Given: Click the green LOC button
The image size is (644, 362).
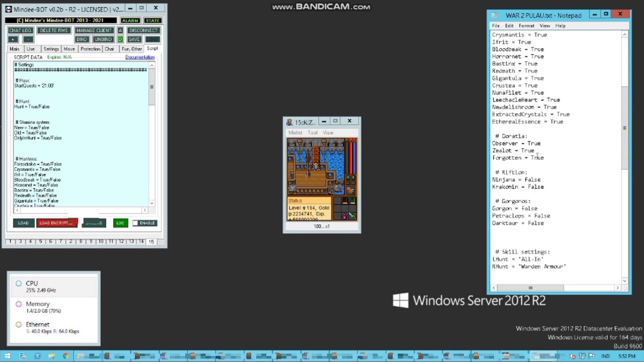Looking at the screenshot, I should tap(120, 223).
